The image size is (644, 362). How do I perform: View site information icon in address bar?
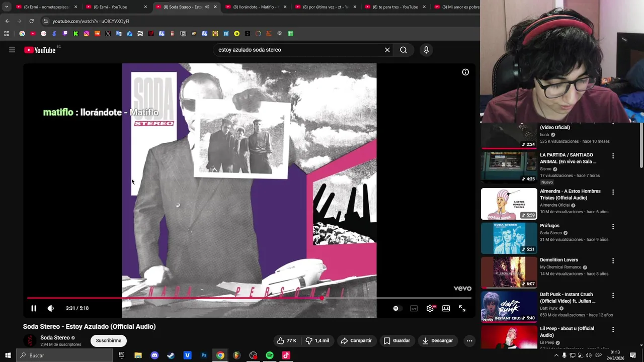(x=46, y=21)
